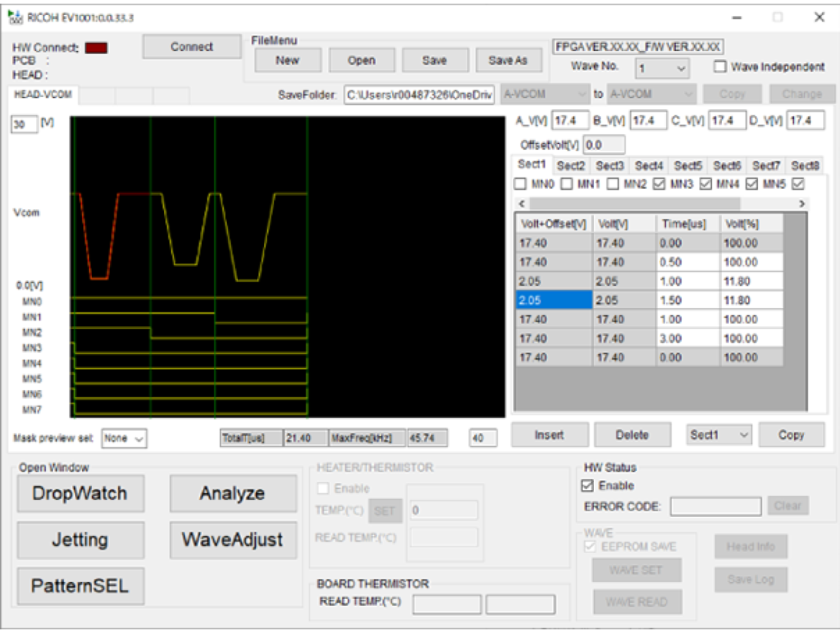Save the waveform using Save As
Viewport: 840px width, 633px height.
coord(509,59)
